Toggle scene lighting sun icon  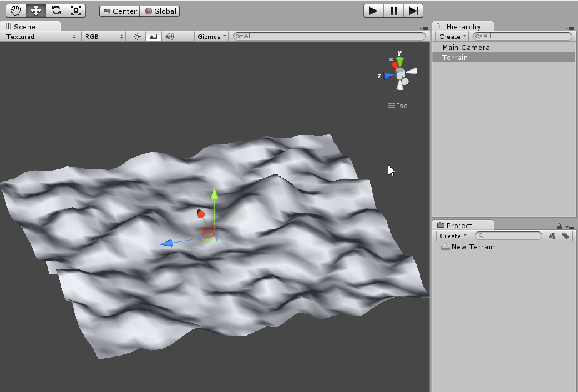click(138, 36)
